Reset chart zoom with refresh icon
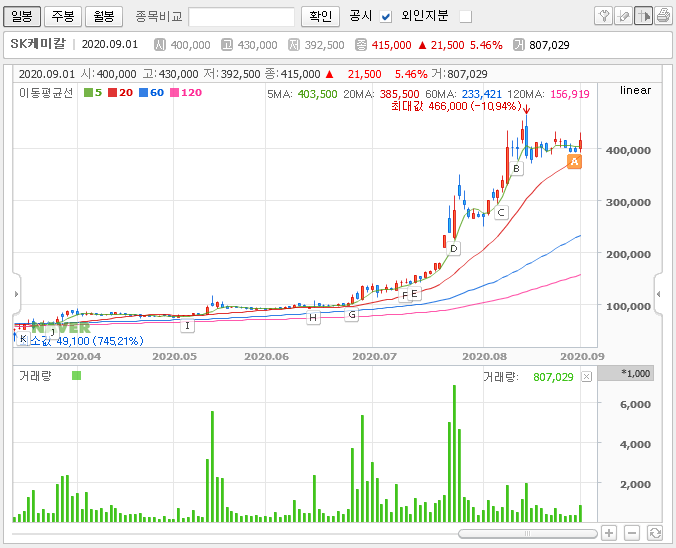 coord(655,533)
